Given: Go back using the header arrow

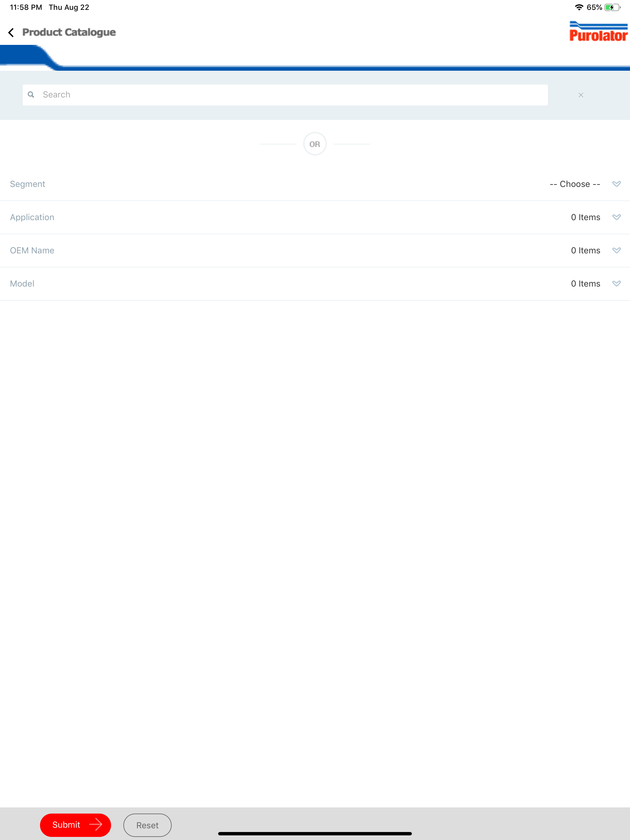Looking at the screenshot, I should [x=11, y=33].
